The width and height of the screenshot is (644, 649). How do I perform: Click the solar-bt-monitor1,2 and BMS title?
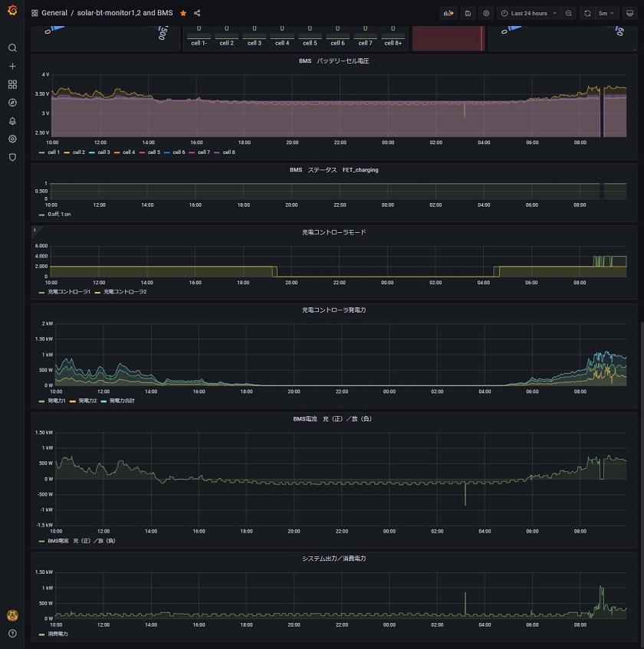click(x=125, y=13)
